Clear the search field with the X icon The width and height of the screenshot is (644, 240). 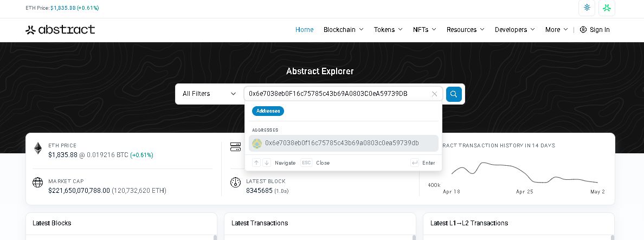click(434, 94)
